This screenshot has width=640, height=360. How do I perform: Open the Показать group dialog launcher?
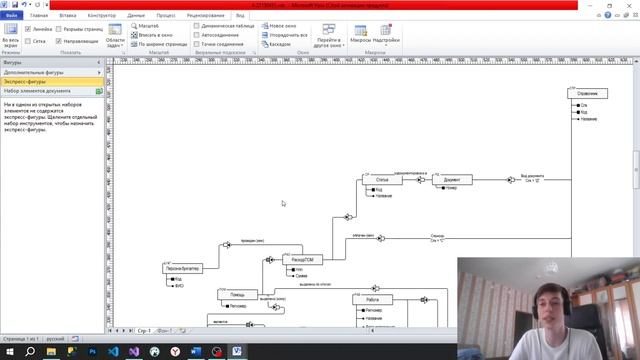pyautogui.click(x=123, y=53)
